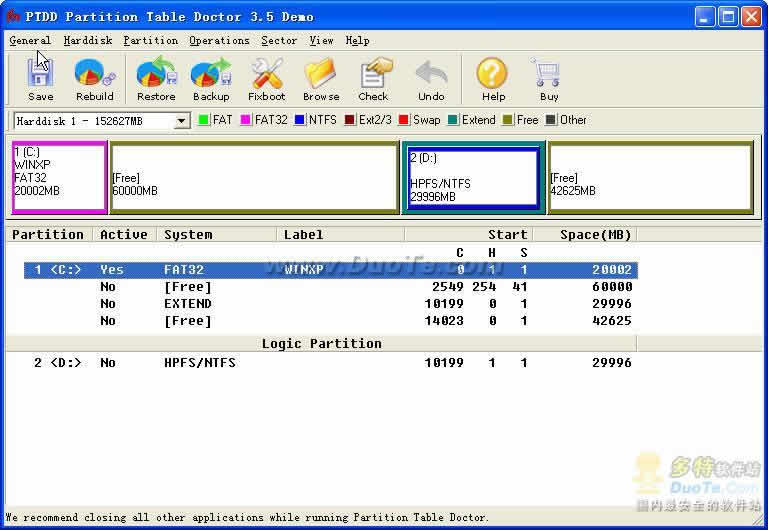Click the Buy shopping cart icon
Viewport: 768px width, 530px height.
549,79
